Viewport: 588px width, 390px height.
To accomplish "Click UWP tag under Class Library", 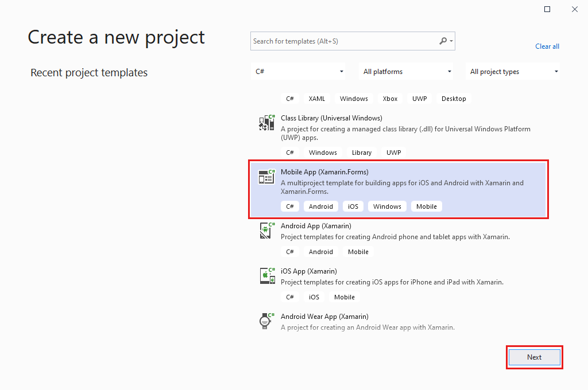I will click(394, 153).
